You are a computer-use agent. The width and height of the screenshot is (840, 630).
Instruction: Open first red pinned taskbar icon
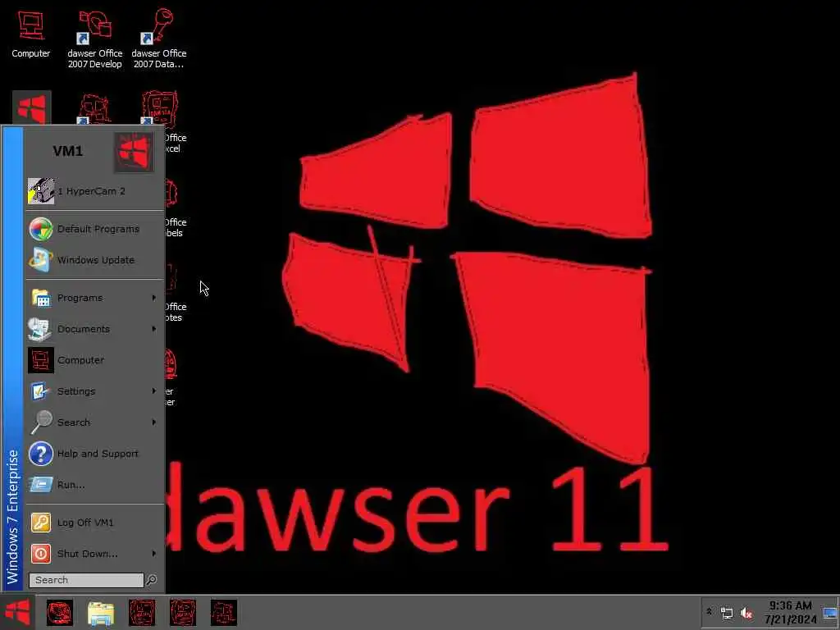[x=59, y=612]
